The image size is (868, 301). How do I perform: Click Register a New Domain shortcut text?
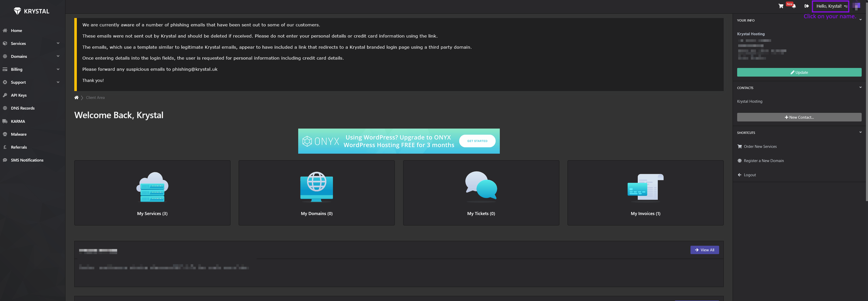764,161
